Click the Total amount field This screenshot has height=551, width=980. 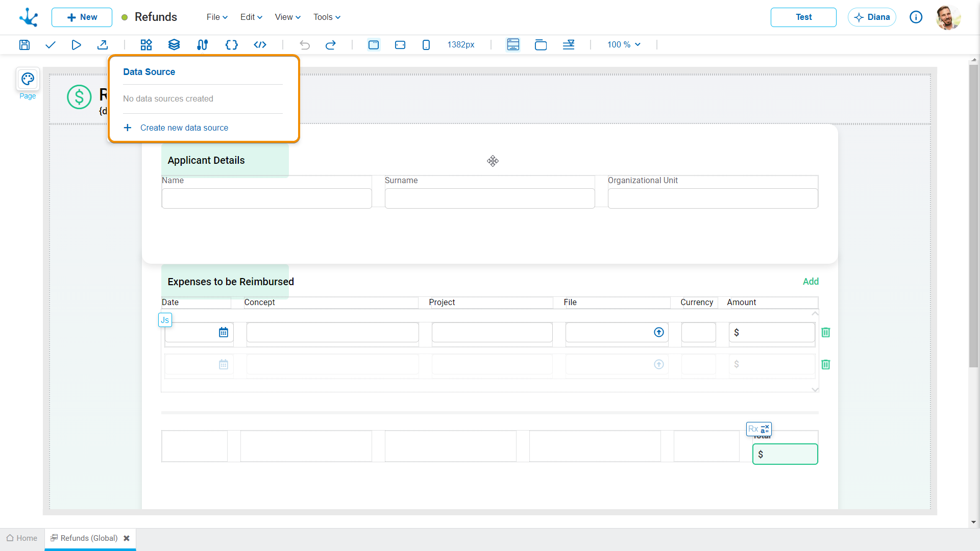click(785, 454)
